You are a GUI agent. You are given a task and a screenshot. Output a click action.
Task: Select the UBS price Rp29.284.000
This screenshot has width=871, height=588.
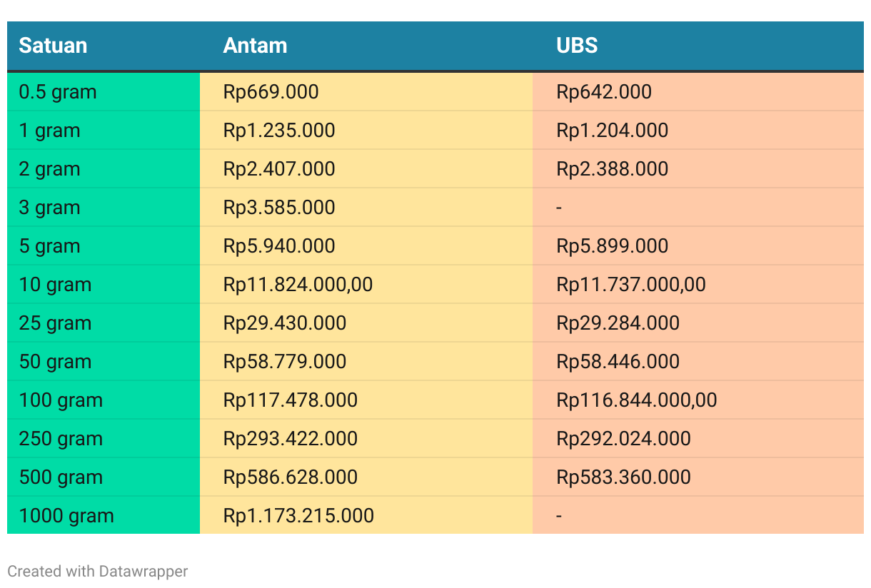(618, 323)
